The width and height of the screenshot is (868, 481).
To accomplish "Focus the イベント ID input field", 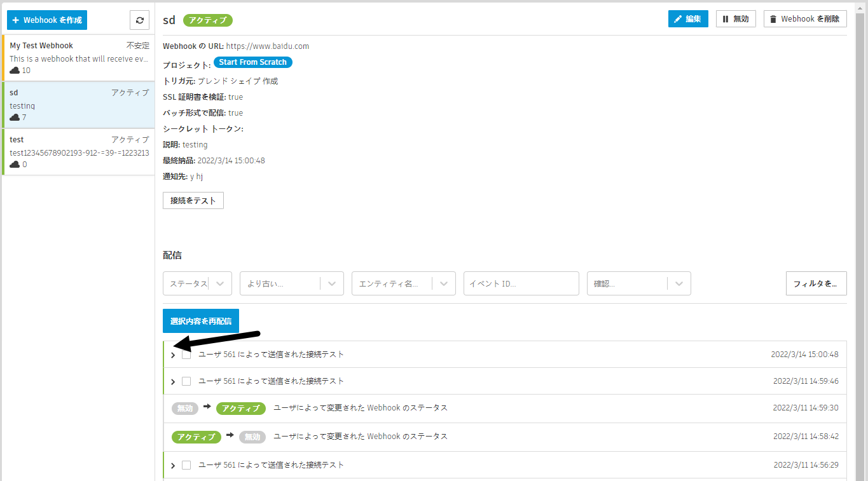I will pyautogui.click(x=521, y=283).
